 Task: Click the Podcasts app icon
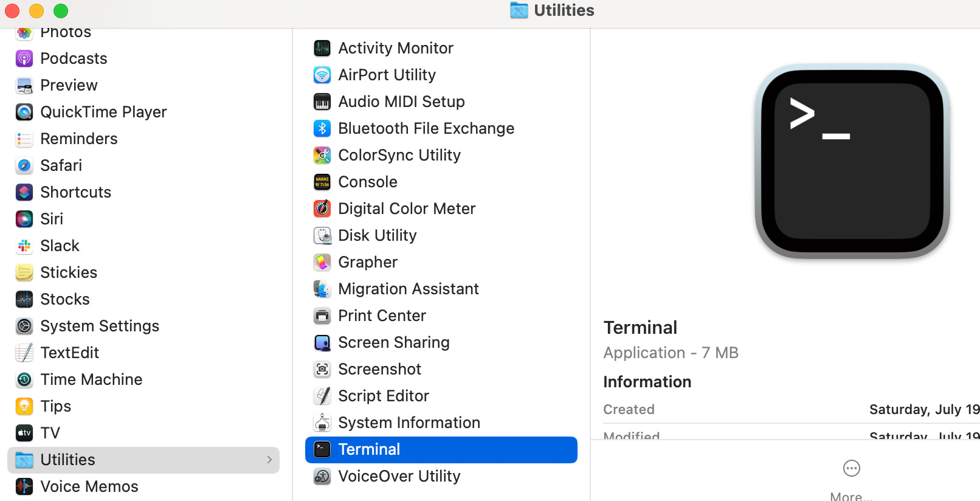click(x=24, y=58)
